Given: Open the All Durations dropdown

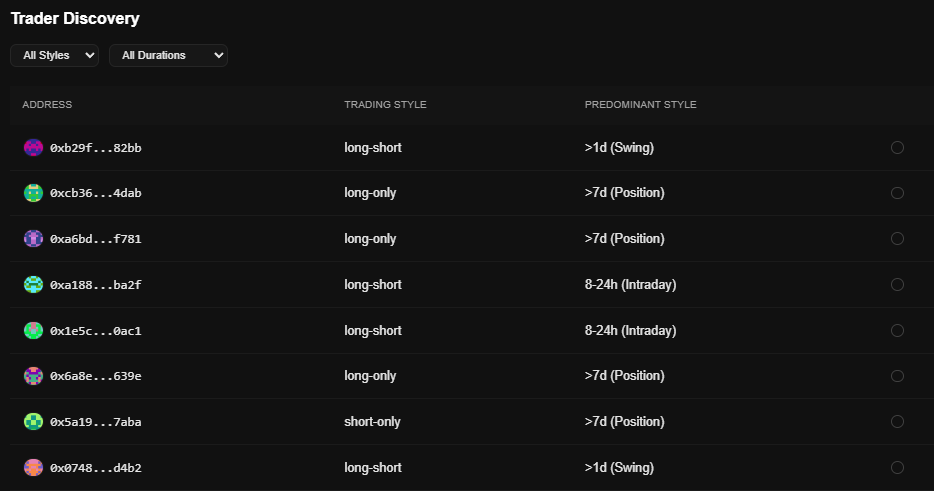Looking at the screenshot, I should click(x=168, y=56).
